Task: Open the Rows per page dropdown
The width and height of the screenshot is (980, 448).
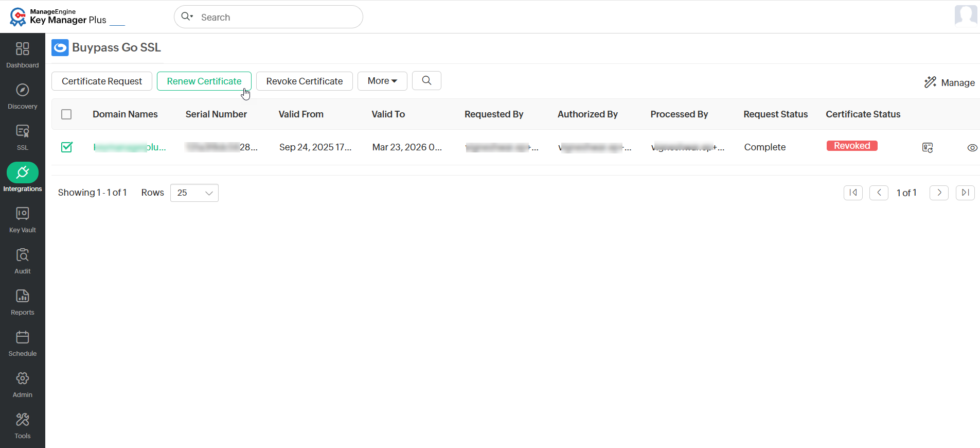Action: (x=194, y=193)
